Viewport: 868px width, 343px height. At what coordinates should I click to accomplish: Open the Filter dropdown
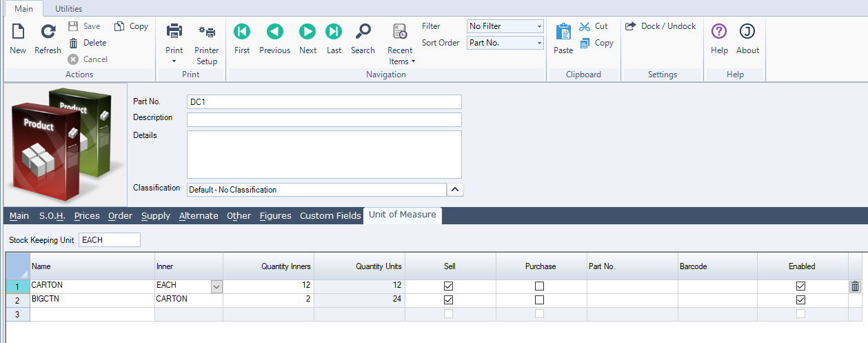pos(538,26)
